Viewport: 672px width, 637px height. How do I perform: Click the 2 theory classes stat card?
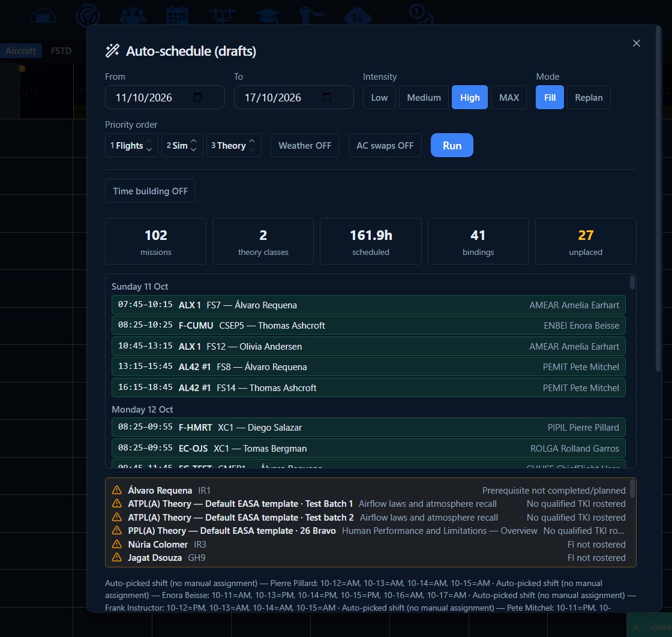(x=263, y=241)
